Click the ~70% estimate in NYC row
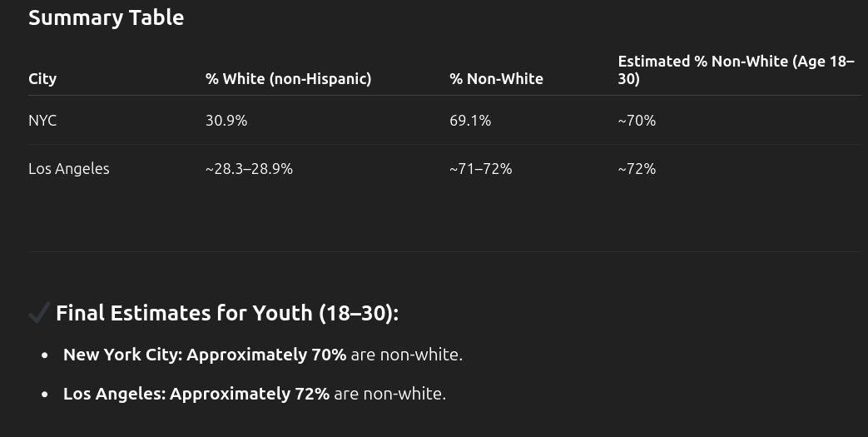The height and width of the screenshot is (437, 868). click(x=637, y=121)
